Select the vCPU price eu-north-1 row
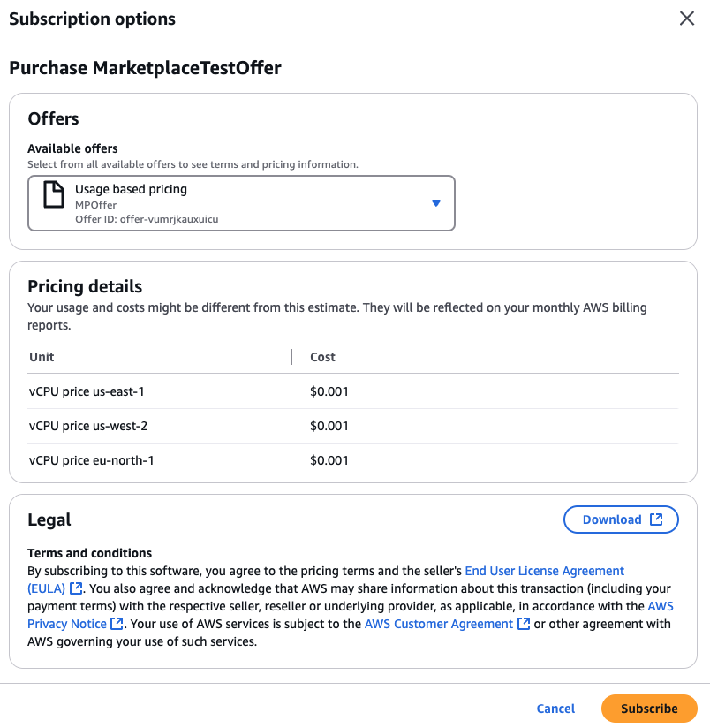The height and width of the screenshot is (728, 710). (92, 460)
